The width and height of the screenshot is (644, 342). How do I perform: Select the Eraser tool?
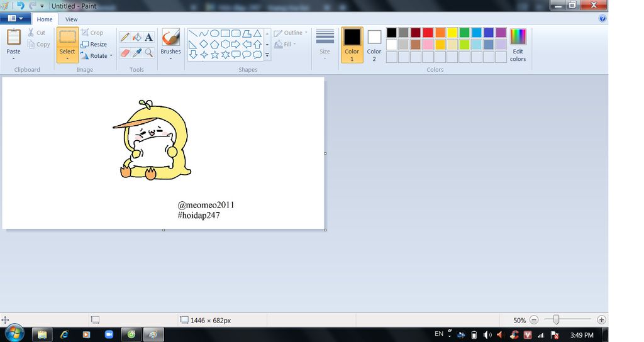pos(125,53)
